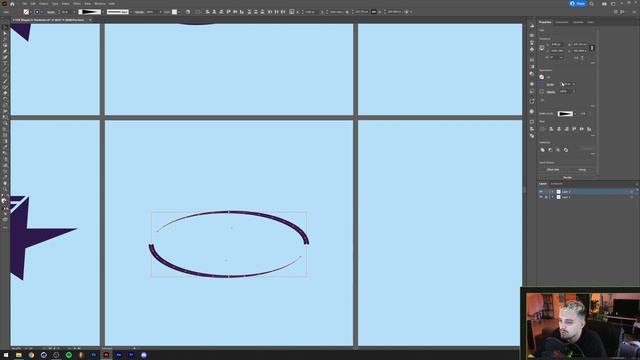The image size is (640, 360).
Task: Switch to the Artboards tab
Action: pos(557,184)
